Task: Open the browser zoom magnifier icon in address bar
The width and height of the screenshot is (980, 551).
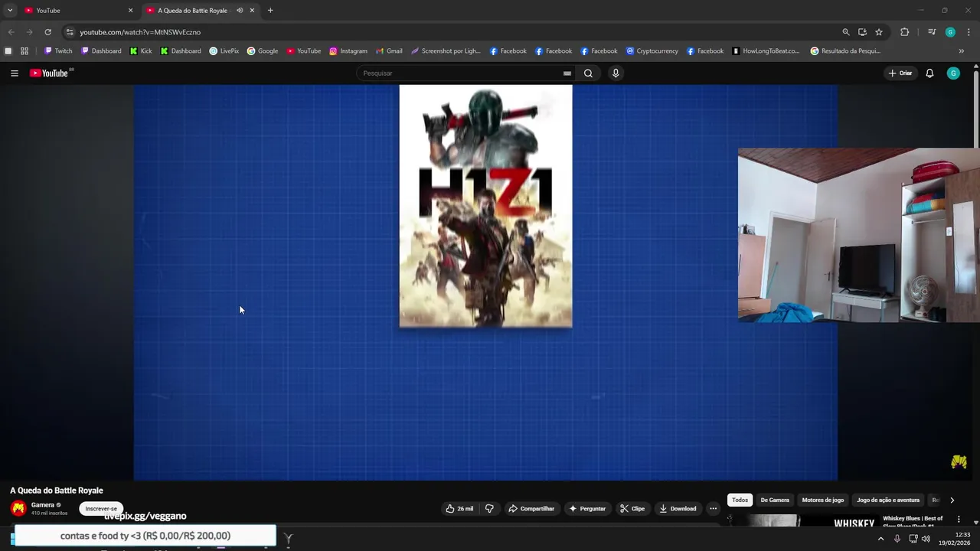Action: point(846,32)
